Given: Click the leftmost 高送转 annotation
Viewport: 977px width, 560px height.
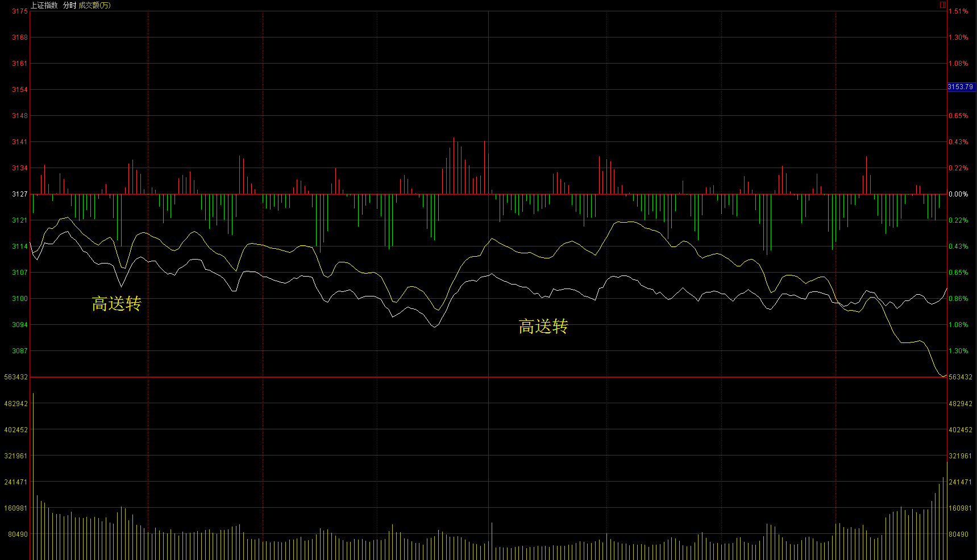Looking at the screenshot, I should [117, 304].
